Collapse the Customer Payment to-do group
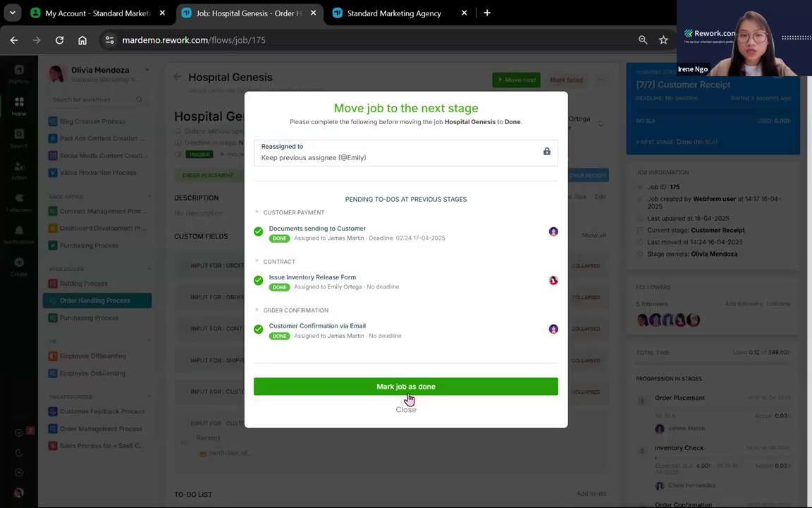 pyautogui.click(x=257, y=212)
